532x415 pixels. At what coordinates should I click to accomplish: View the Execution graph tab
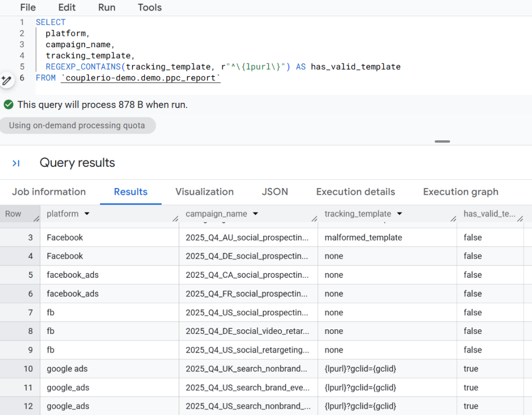click(461, 192)
